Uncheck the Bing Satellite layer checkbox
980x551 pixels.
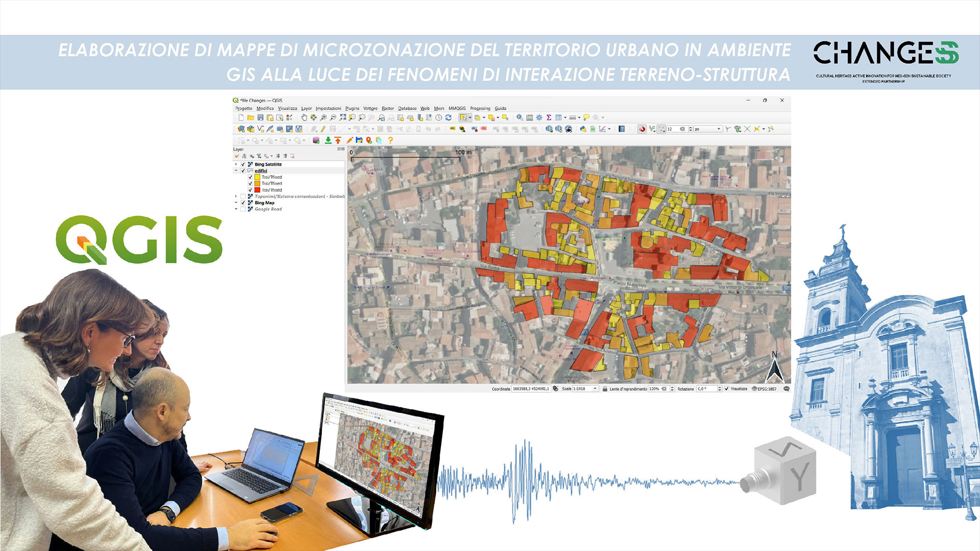coord(243,164)
